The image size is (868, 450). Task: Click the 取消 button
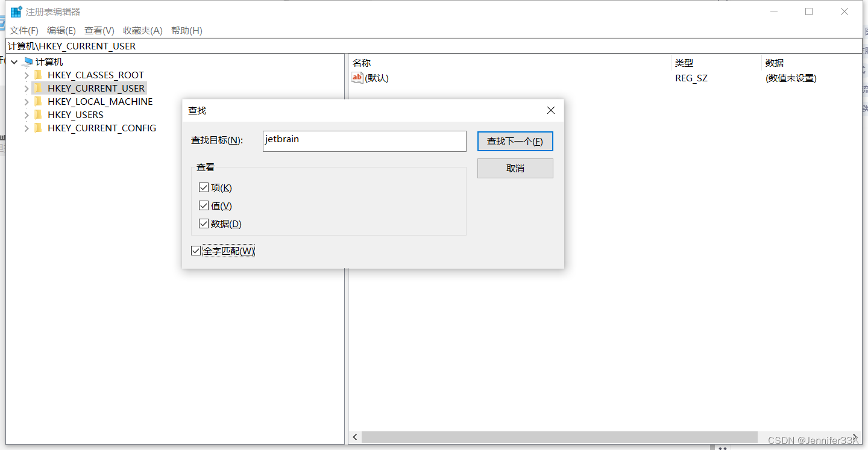click(x=515, y=168)
